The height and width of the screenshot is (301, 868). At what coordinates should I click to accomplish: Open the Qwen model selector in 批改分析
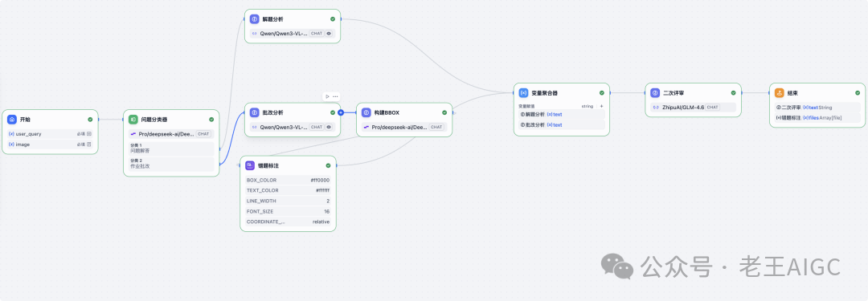click(293, 127)
